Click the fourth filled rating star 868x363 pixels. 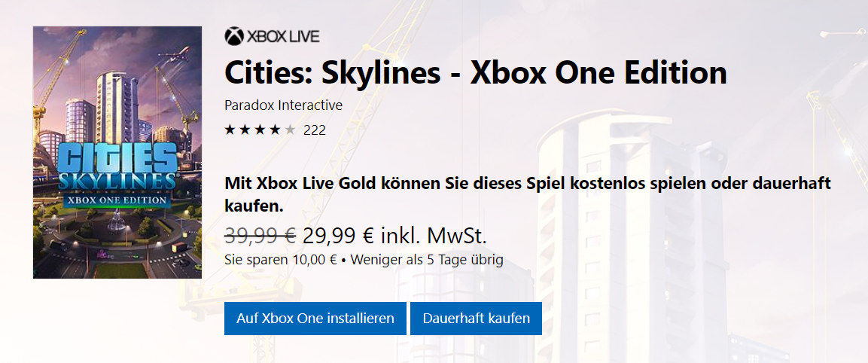click(275, 130)
